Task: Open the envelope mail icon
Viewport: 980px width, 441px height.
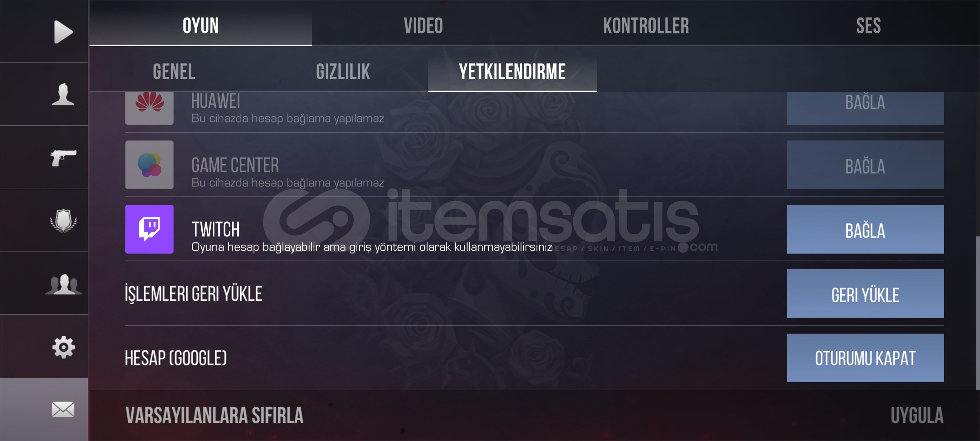Action: 63,410
